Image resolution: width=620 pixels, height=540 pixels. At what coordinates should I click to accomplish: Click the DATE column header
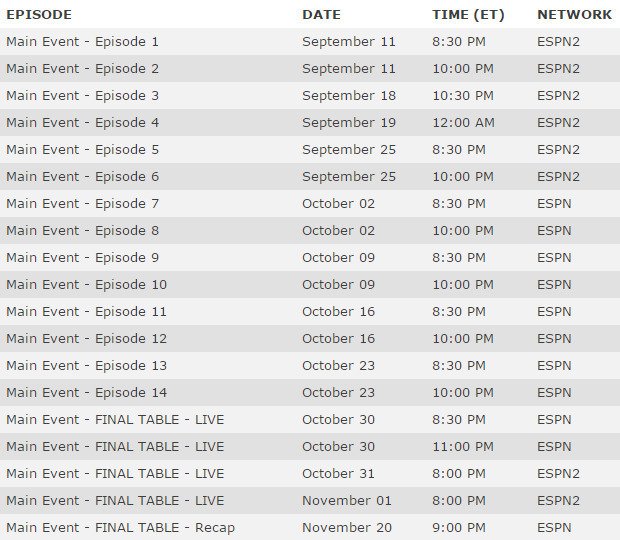click(x=321, y=15)
